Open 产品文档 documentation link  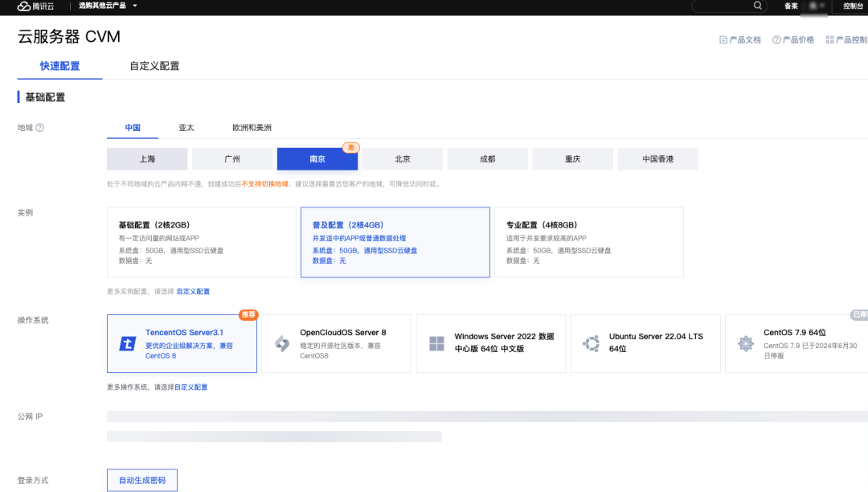740,40
